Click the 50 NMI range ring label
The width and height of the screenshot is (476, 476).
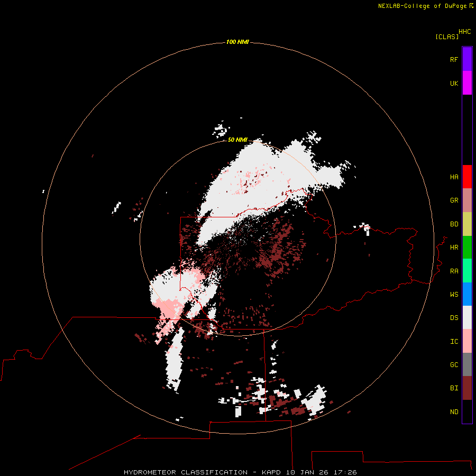237,140
